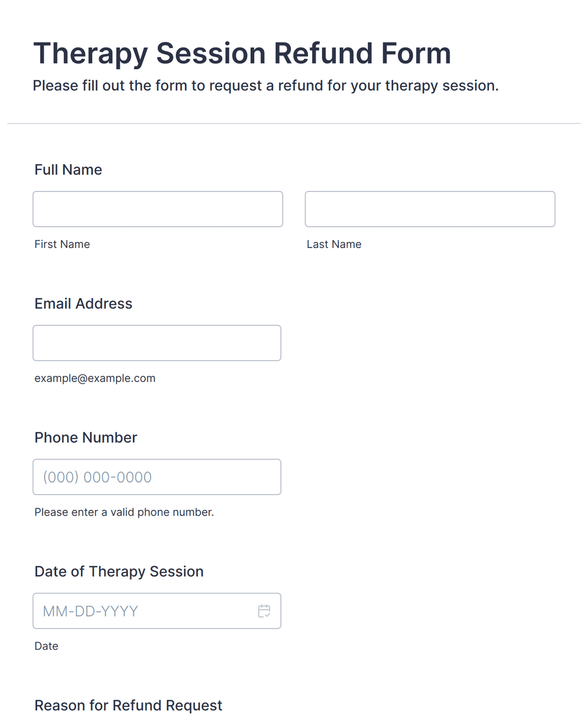Click the Phone Number field with (000) placeholder
This screenshot has height=724, width=588.
tap(157, 477)
